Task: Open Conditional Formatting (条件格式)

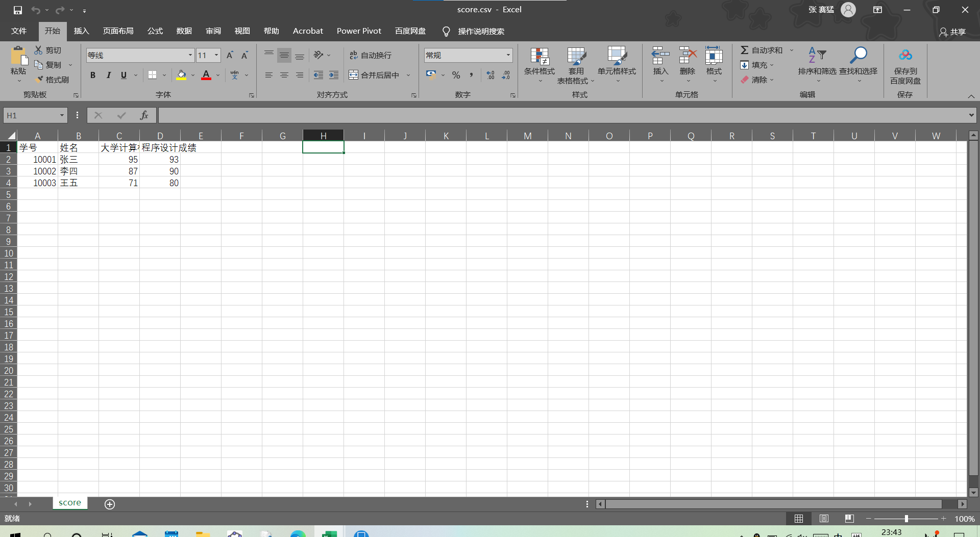Action: tap(540, 65)
